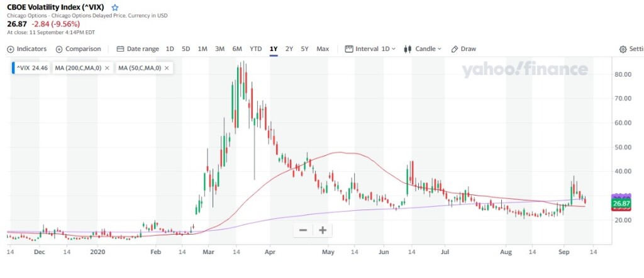The height and width of the screenshot is (278, 644).
Task: Expand the Interval 1D dropdown
Action: (x=370, y=49)
